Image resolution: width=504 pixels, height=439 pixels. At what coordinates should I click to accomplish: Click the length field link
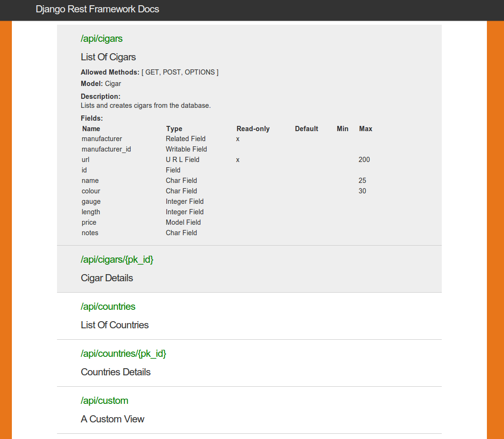[91, 211]
